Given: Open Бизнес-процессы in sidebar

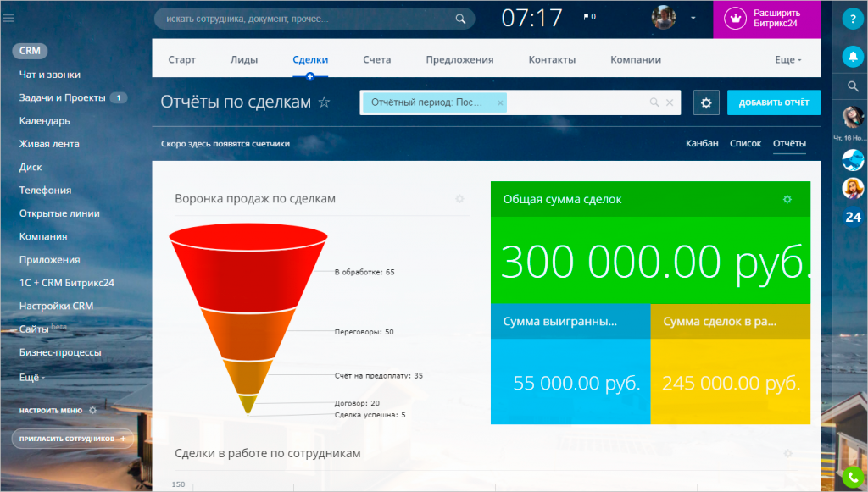Looking at the screenshot, I should [60, 352].
